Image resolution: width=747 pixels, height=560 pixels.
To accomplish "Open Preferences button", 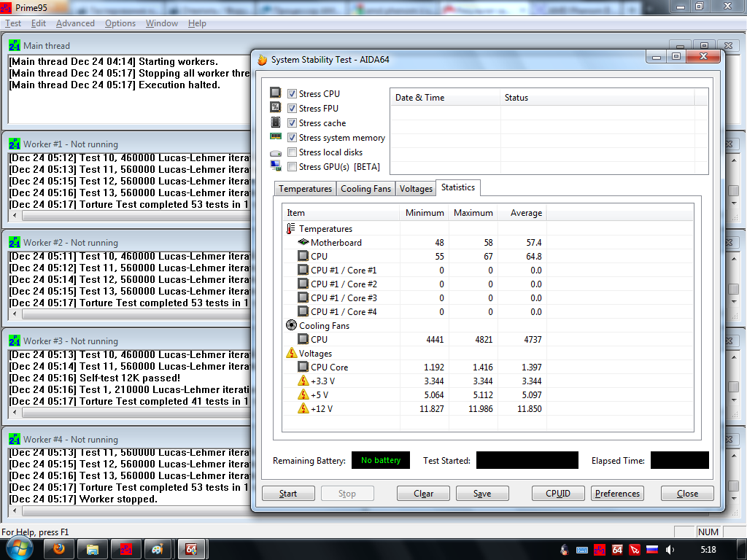I will (617, 494).
